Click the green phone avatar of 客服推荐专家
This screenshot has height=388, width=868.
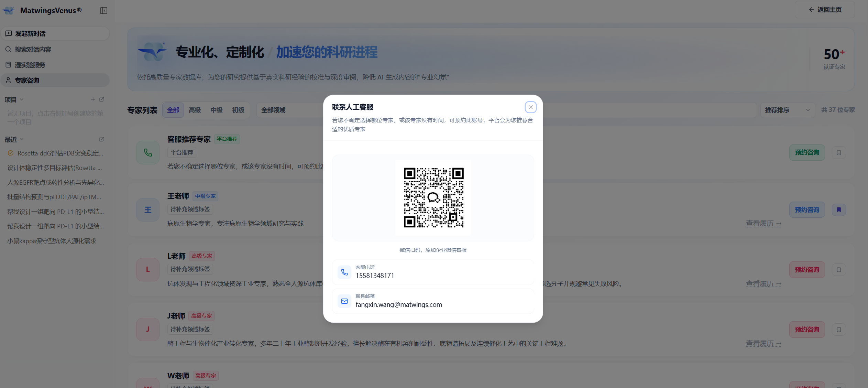[148, 152]
